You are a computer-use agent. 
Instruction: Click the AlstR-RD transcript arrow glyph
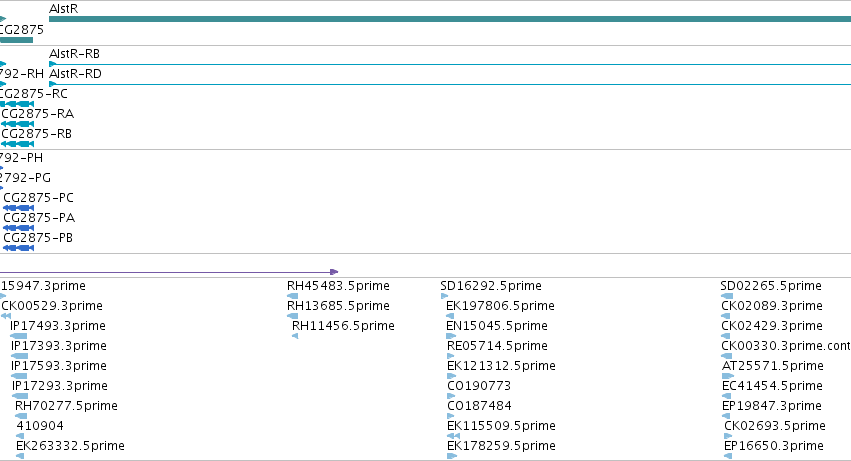pyautogui.click(x=53, y=84)
